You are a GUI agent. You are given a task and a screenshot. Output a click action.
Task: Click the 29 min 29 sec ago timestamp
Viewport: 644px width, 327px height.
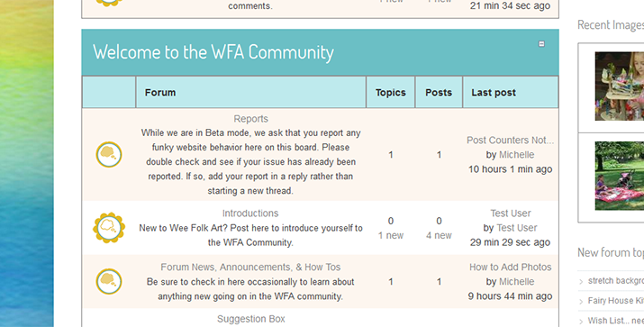coord(510,242)
